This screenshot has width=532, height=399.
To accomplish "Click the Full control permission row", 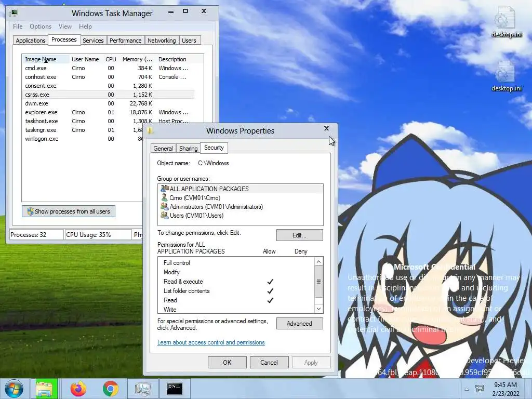I will 236,262.
